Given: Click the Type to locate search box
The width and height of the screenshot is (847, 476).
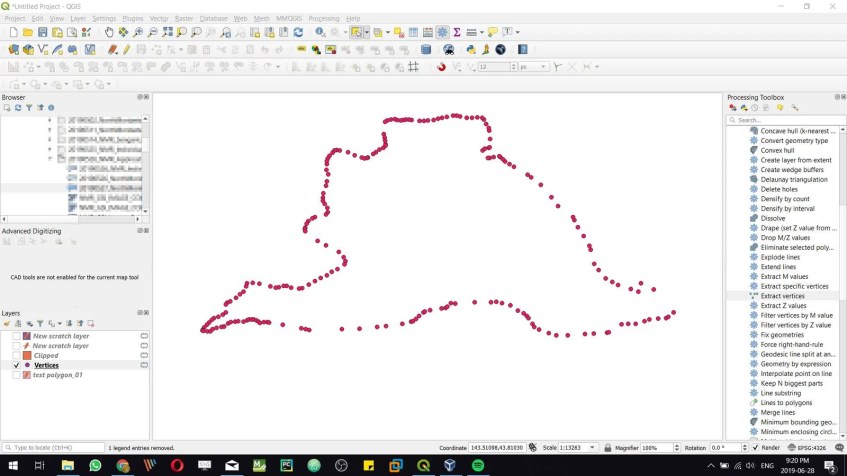Looking at the screenshot, I should click(53, 448).
